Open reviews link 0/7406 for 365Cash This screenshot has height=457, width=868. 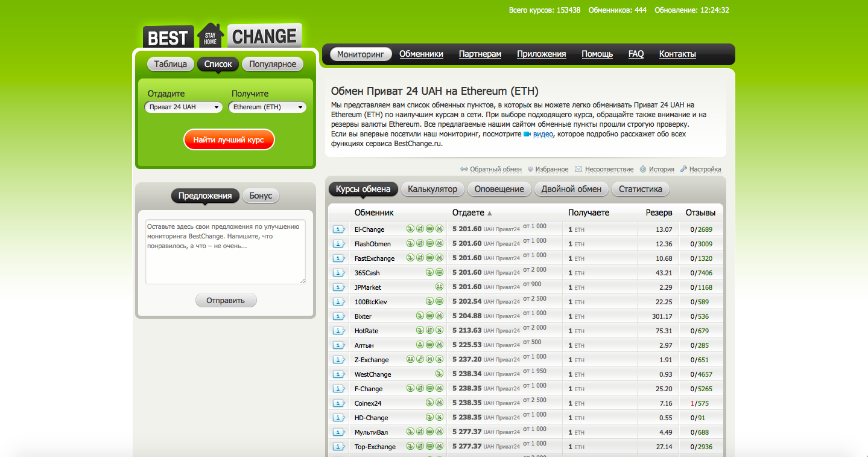pos(702,273)
